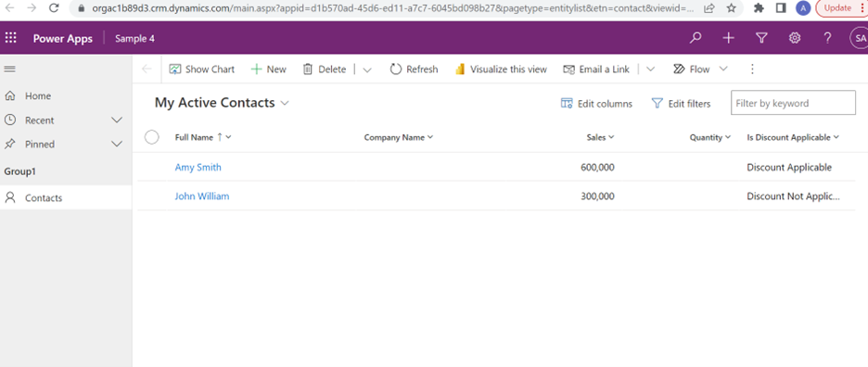Open the Sales column menu
Image resolution: width=868 pixels, height=367 pixels.
pos(601,137)
